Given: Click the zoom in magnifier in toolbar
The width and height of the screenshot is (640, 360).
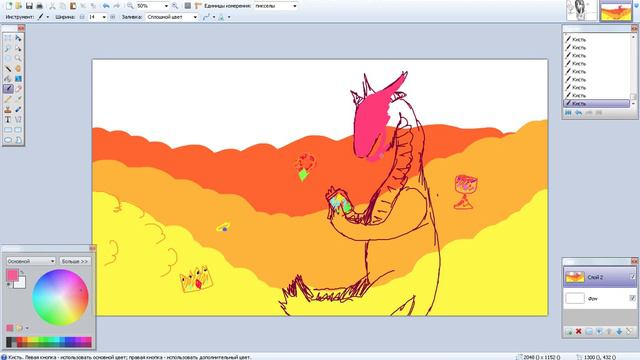Looking at the screenshot, I should 175,6.
